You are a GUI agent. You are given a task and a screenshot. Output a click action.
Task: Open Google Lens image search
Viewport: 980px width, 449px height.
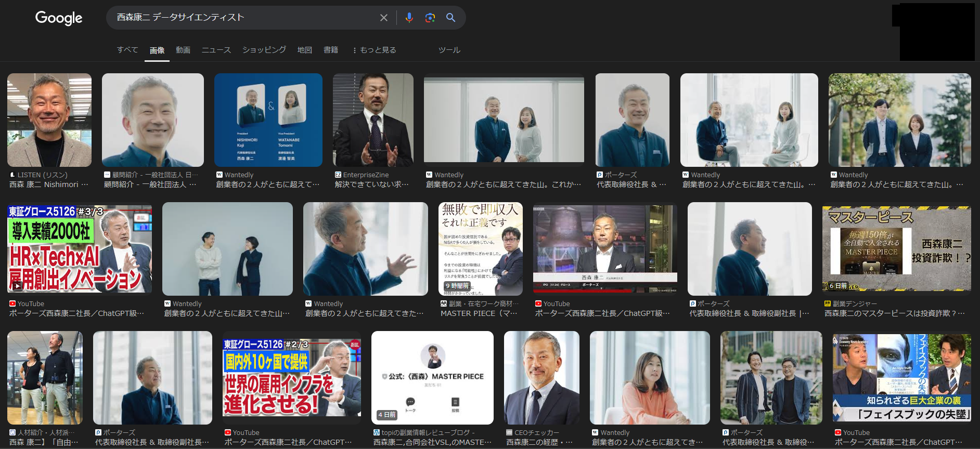[x=430, y=18]
